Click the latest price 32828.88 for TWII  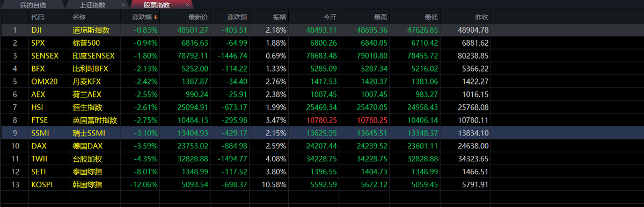pyautogui.click(x=193, y=159)
